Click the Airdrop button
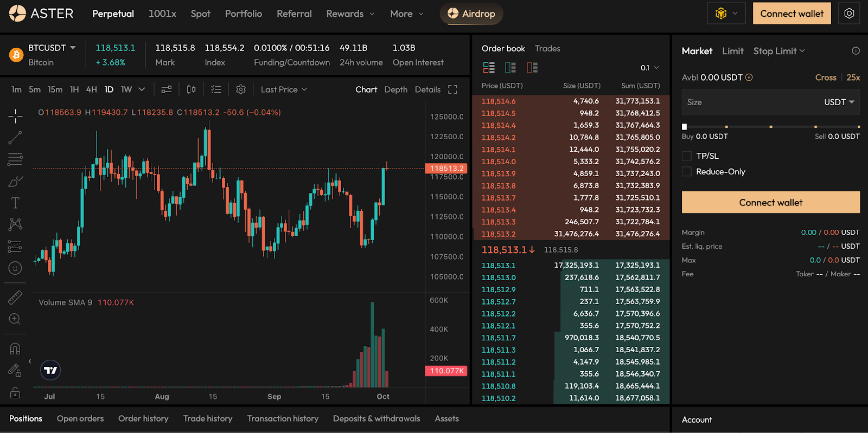The height and width of the screenshot is (433, 868). click(x=471, y=14)
